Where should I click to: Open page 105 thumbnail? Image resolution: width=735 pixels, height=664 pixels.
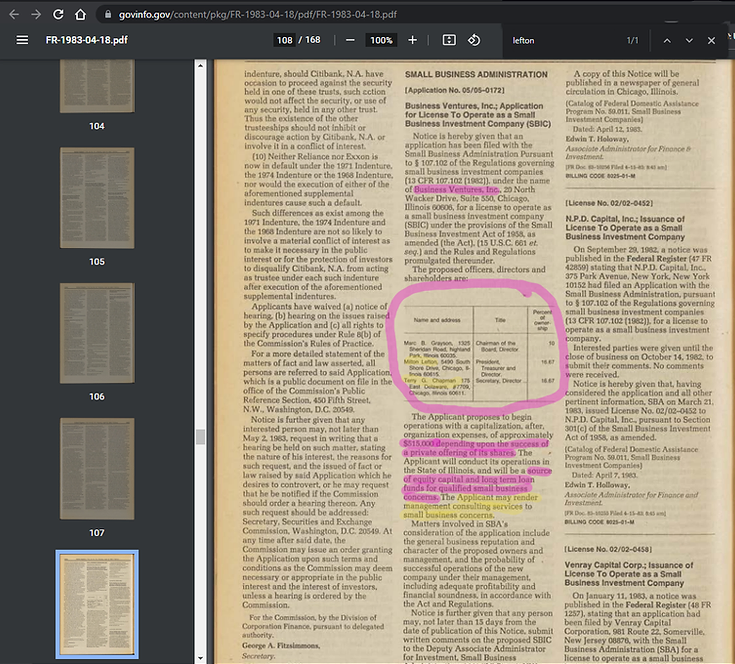[97, 198]
